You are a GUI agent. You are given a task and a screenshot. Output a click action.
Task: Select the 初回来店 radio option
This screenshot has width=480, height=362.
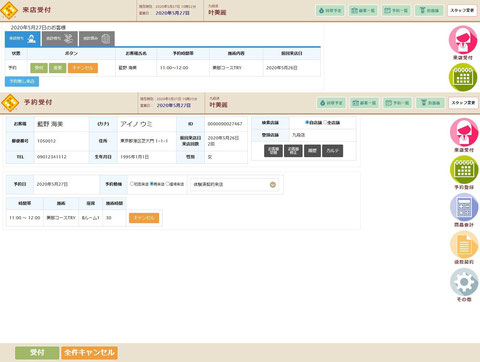(132, 184)
